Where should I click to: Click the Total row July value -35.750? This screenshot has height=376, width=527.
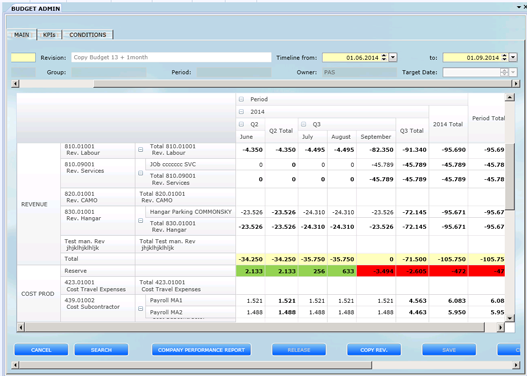(x=313, y=259)
